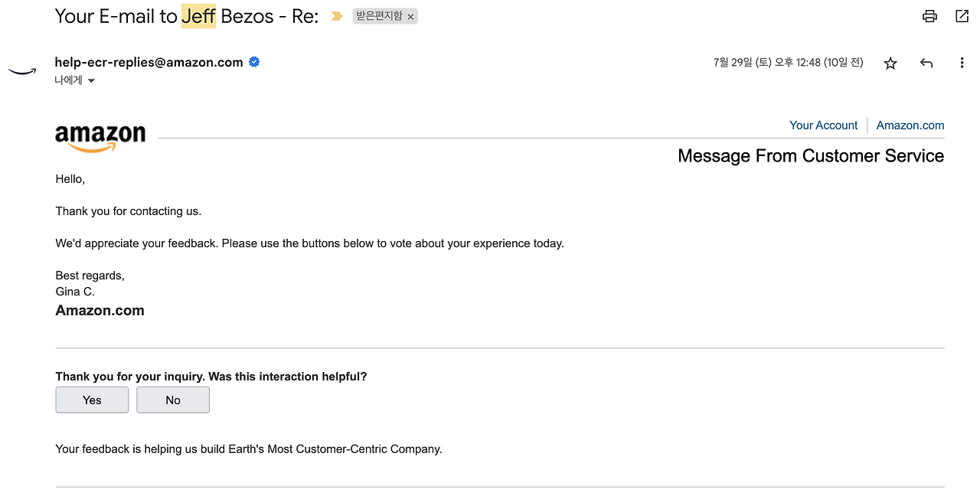The width and height of the screenshot is (980, 499).
Task: Click the bold Amazon.com signature text
Action: click(x=100, y=311)
